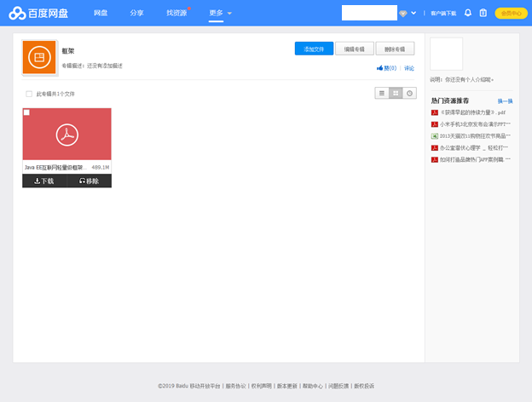Click the Baidu Netdisk (百度网盘) logo
Image resolution: width=532 pixels, height=402 pixels.
38,14
